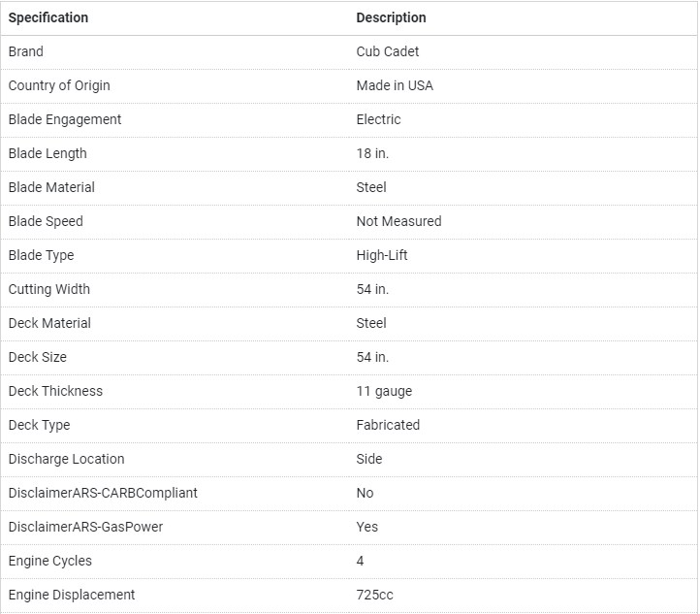Click the Not Measured value

398,221
